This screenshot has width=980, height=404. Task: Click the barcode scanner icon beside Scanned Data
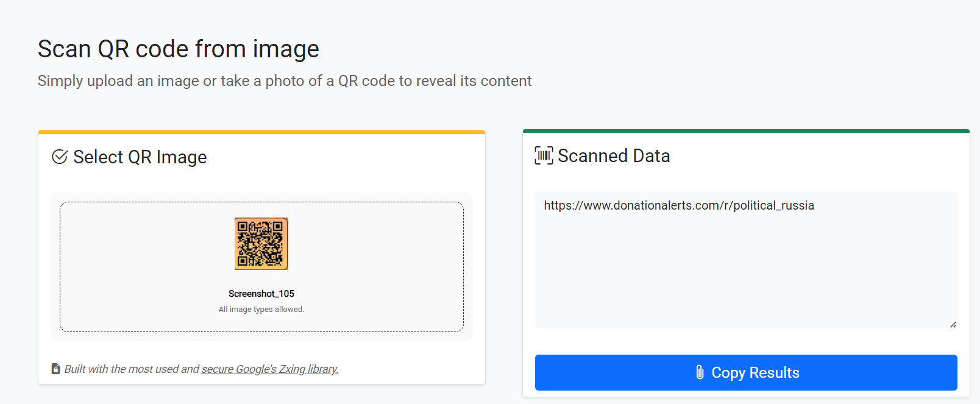pos(544,155)
